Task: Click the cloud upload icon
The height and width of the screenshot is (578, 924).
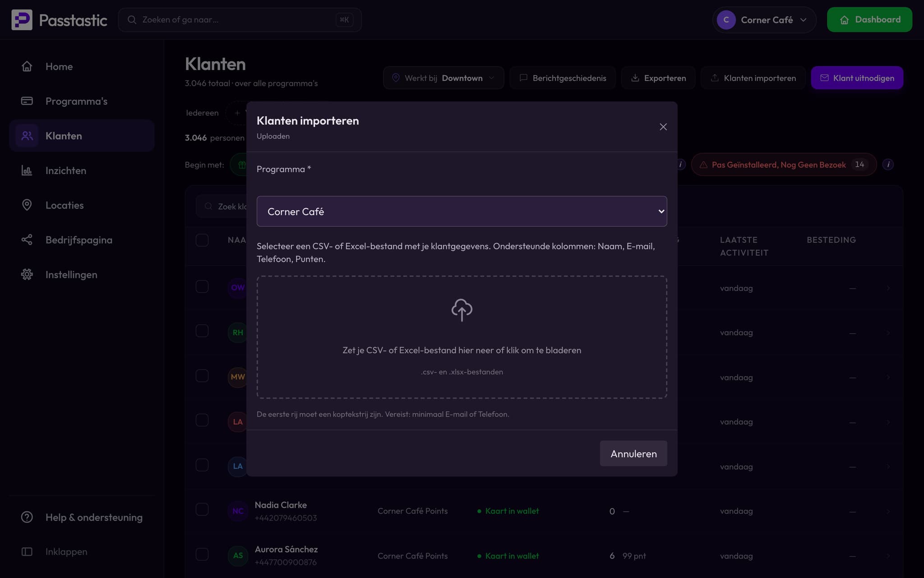Action: coord(462,310)
